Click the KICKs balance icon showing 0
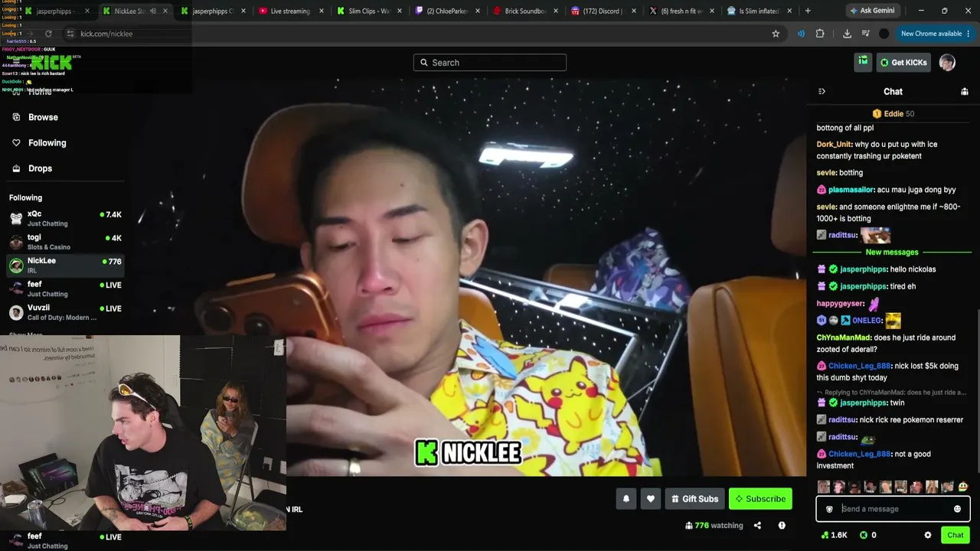Image resolution: width=980 pixels, height=551 pixels. click(x=864, y=535)
